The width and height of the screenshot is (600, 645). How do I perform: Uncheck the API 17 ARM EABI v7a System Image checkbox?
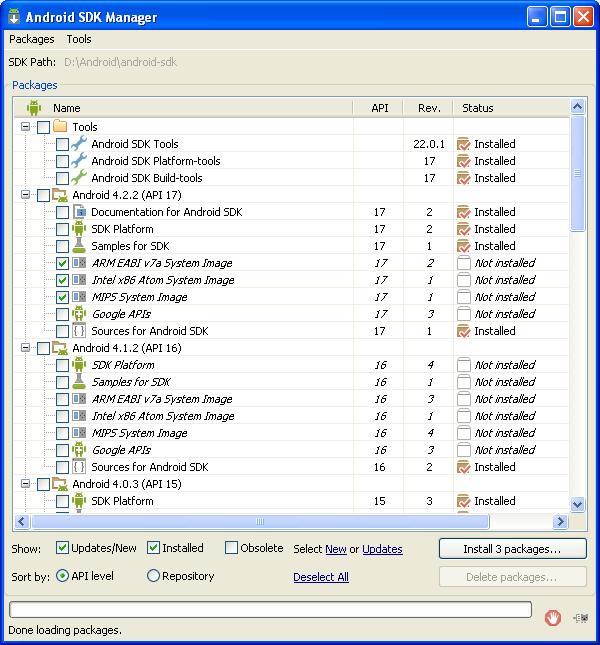[x=62, y=263]
